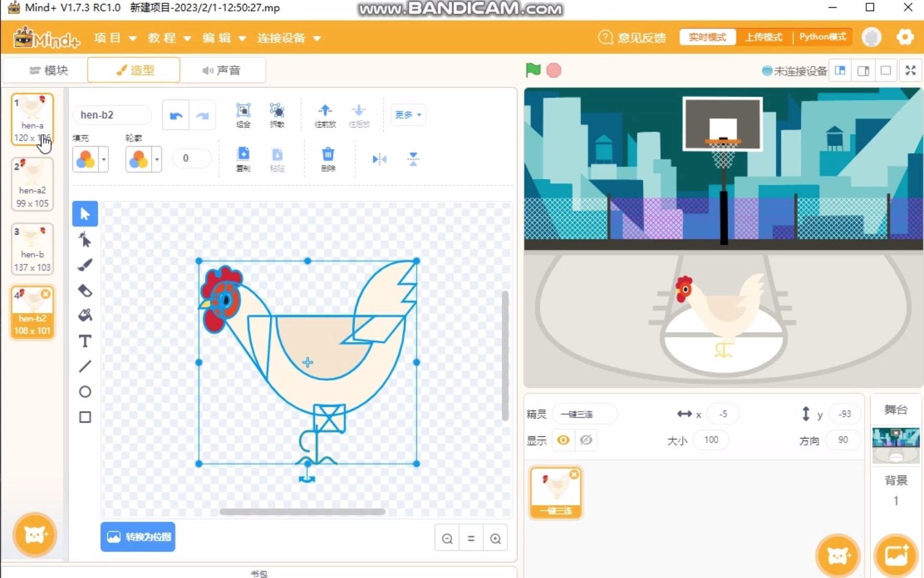The image size is (924, 578).
Task: Open the 连接设备 menu
Action: 283,38
